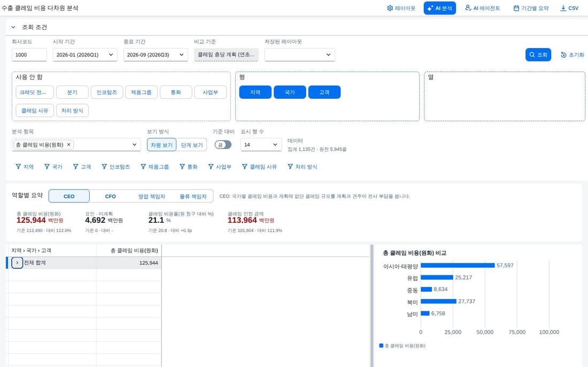The height and width of the screenshot is (367, 588).
Task: Open the 저장된 레이아웃 dropdown
Action: point(300,54)
